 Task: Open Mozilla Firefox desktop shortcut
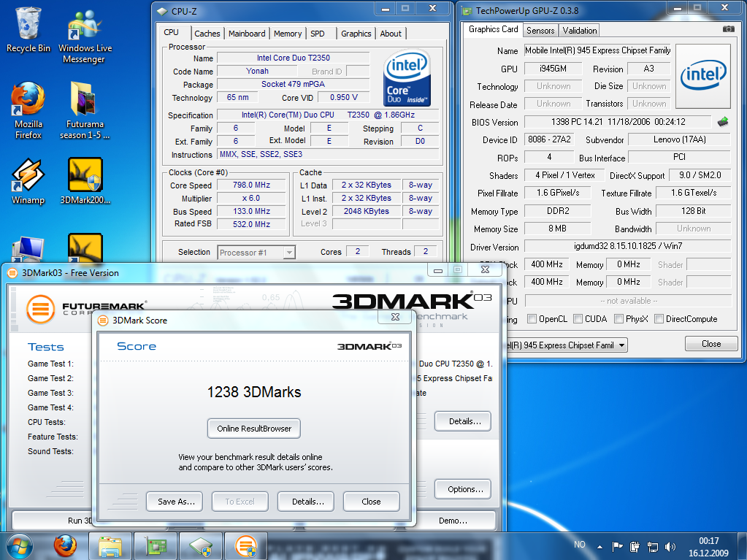pos(28,110)
